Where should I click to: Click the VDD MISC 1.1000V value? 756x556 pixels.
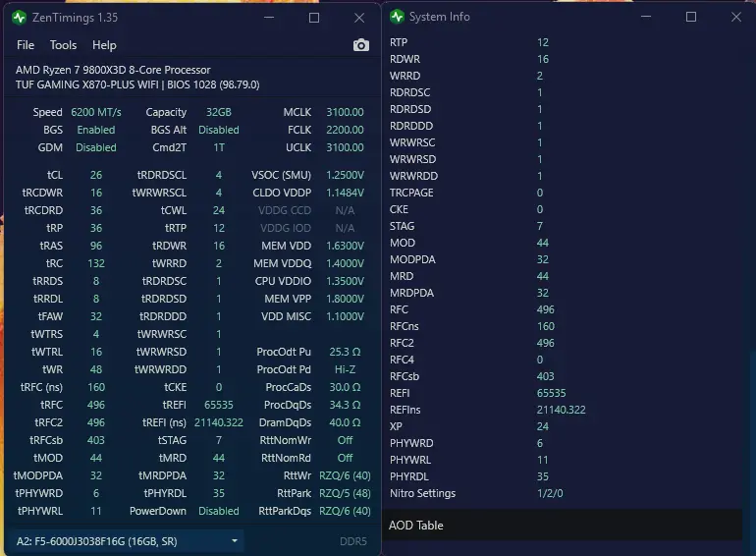coord(345,316)
